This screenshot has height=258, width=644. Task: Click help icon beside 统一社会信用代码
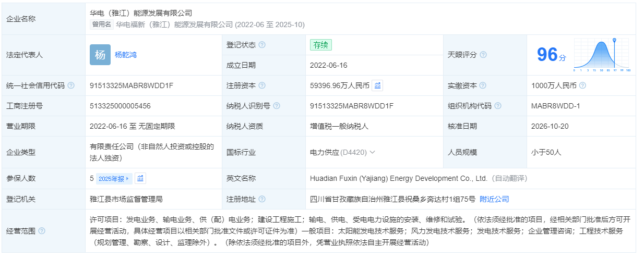click(71, 85)
